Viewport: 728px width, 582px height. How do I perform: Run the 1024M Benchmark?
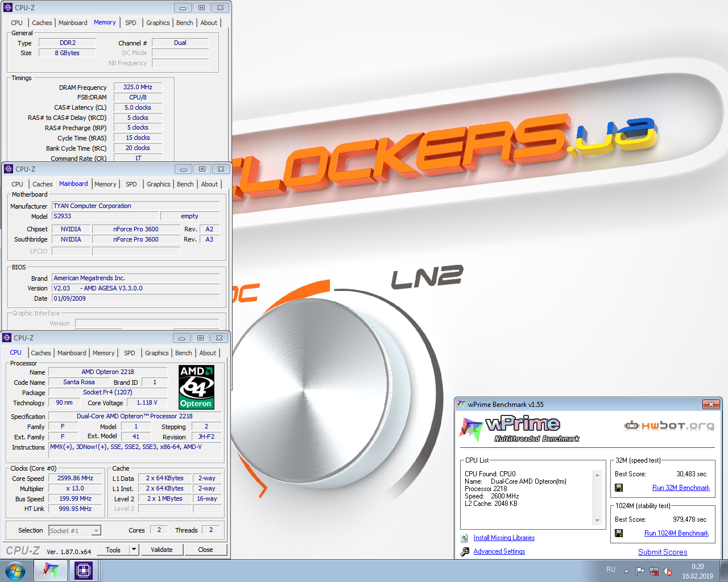click(x=676, y=533)
